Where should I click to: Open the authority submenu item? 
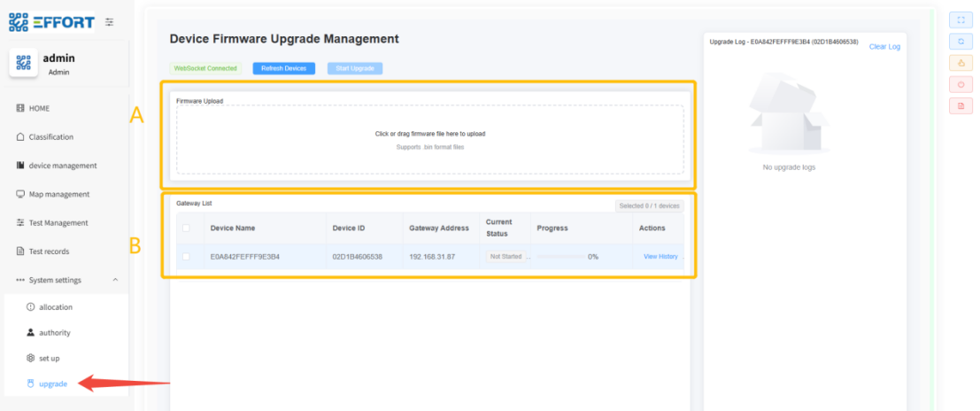point(54,332)
